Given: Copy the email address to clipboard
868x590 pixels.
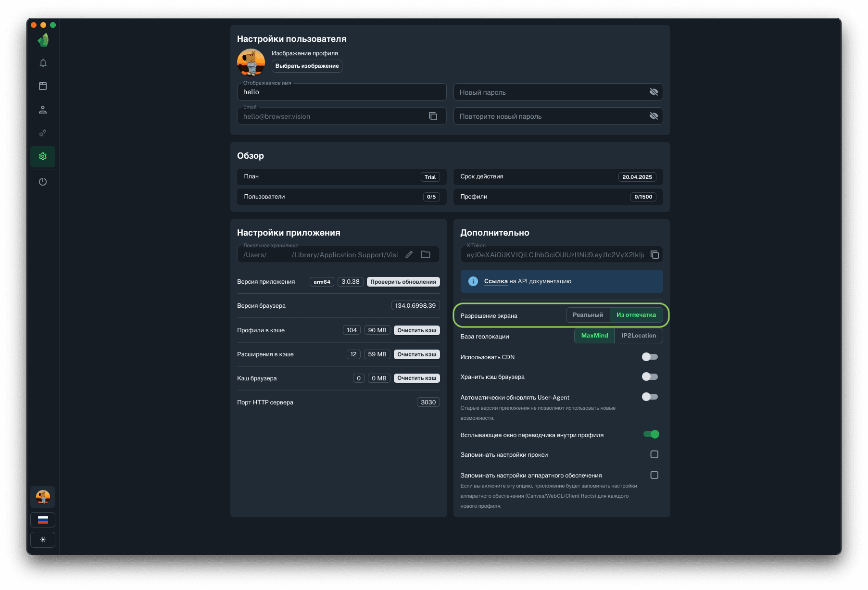Looking at the screenshot, I should [433, 116].
